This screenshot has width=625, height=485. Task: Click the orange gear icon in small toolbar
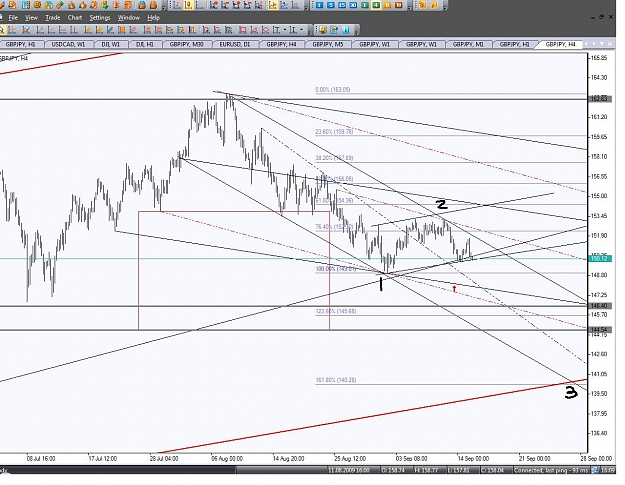323,30
